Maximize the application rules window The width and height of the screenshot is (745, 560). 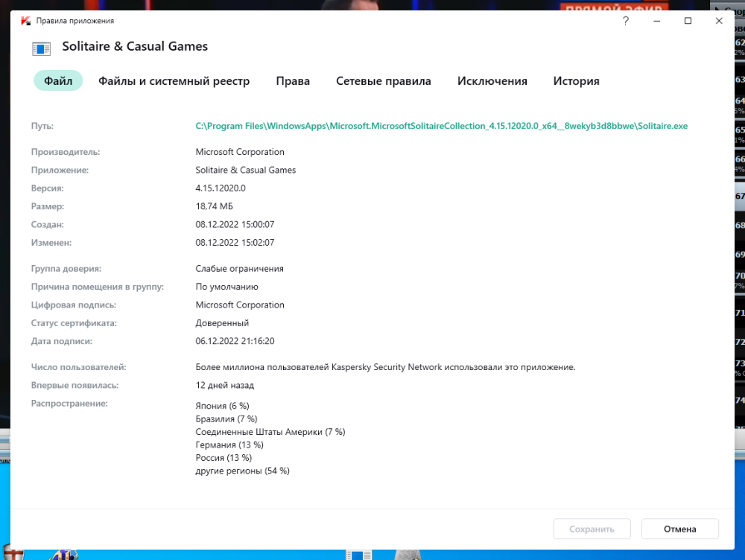click(x=688, y=21)
